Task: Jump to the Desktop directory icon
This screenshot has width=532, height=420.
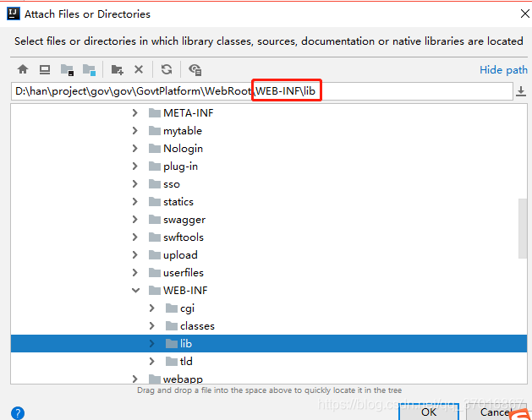Action: (x=45, y=69)
